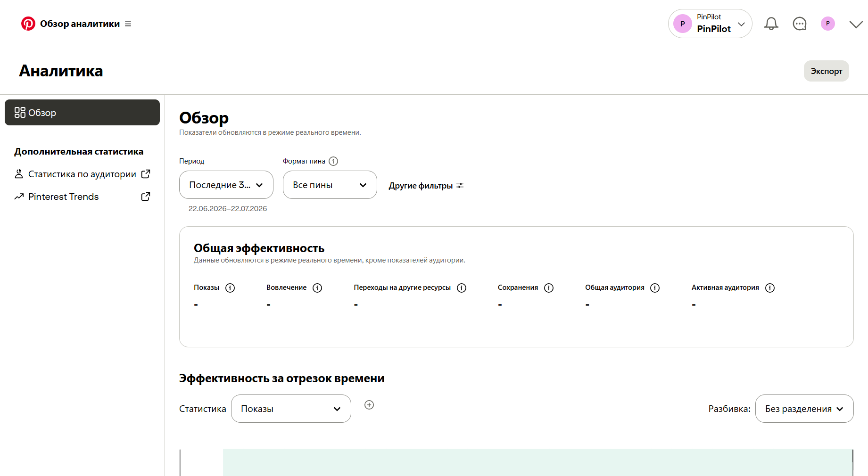Expand the accounts chevron at top right
The height and width of the screenshot is (476, 868).
pyautogui.click(x=856, y=24)
